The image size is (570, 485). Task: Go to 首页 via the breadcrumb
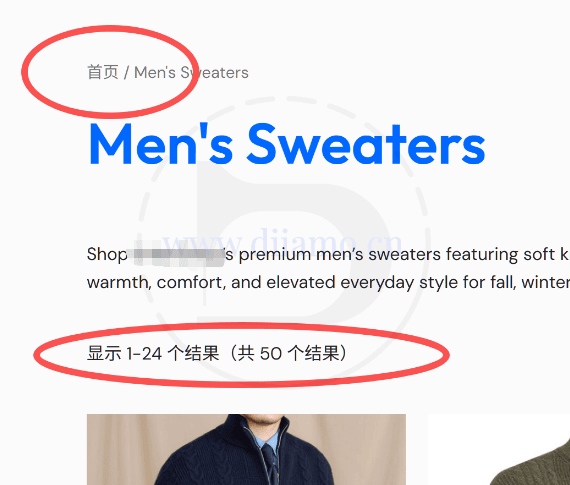point(103,72)
